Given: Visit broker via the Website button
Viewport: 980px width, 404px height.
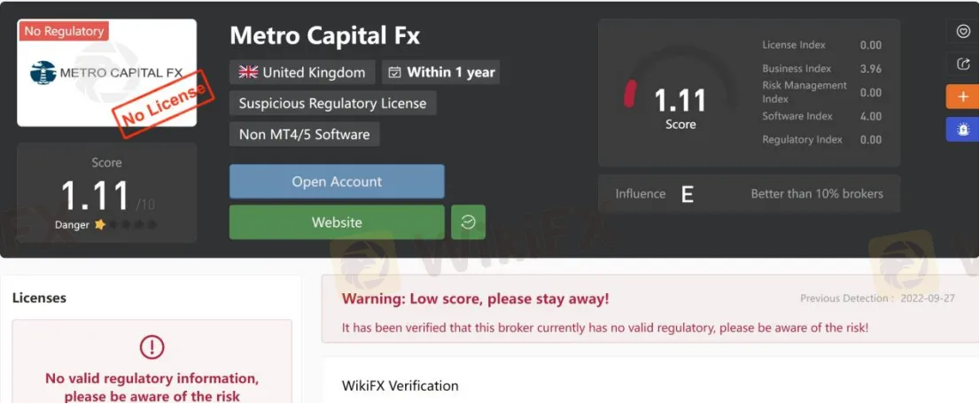Looking at the screenshot, I should pyautogui.click(x=337, y=222).
